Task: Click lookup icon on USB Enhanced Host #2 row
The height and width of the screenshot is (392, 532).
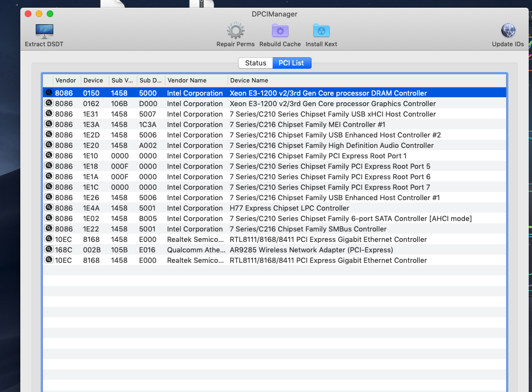Action: [x=49, y=134]
